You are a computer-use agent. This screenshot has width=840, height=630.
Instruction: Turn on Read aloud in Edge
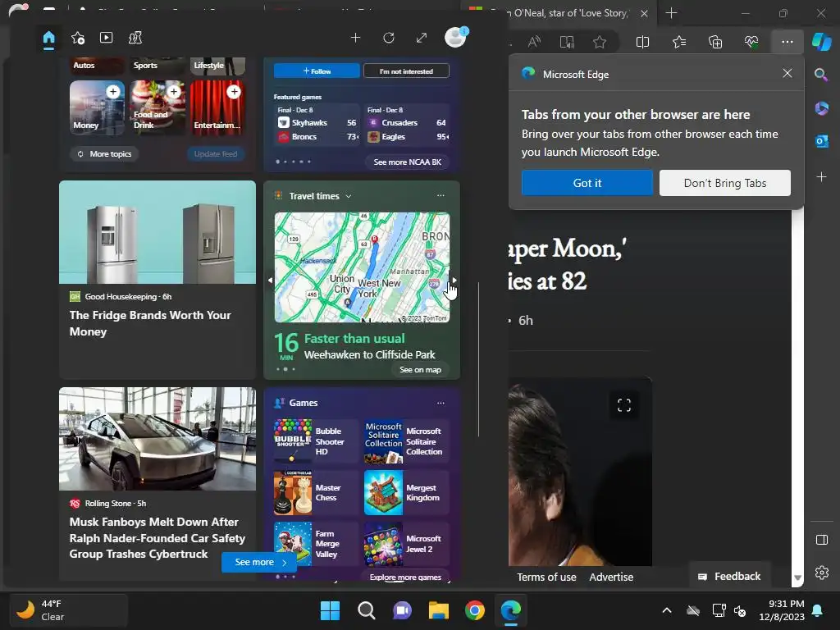coord(534,42)
